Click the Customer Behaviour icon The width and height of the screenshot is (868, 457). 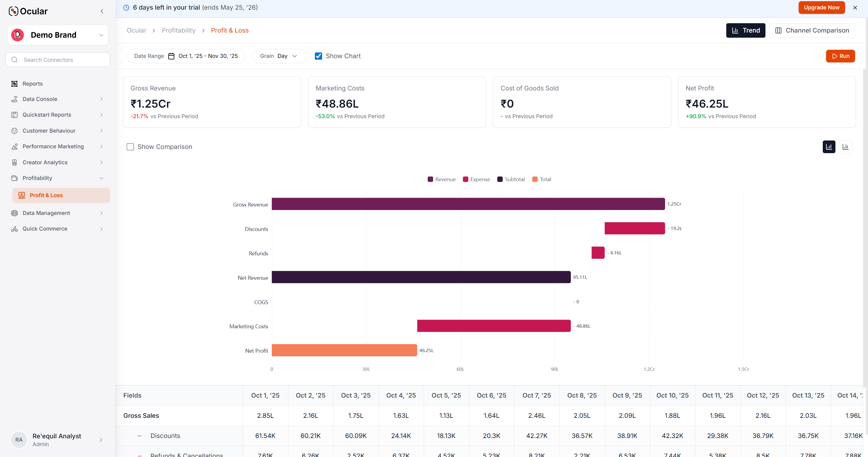[x=14, y=131]
